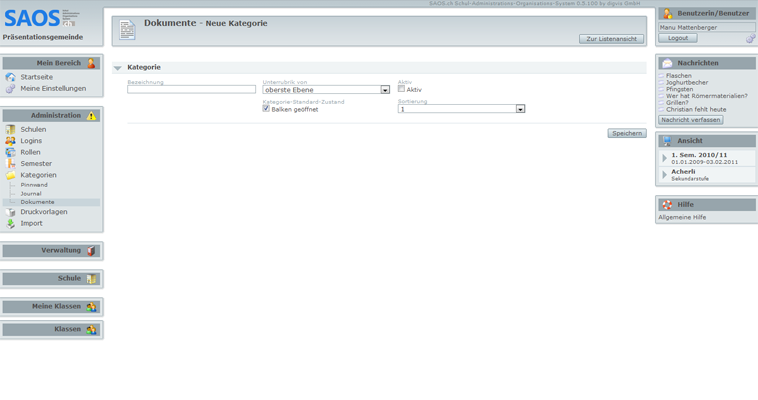Expand the 1. Sem. 2010/11 view arrow
Image resolution: width=758 pixels, height=400 pixels.
click(x=665, y=158)
